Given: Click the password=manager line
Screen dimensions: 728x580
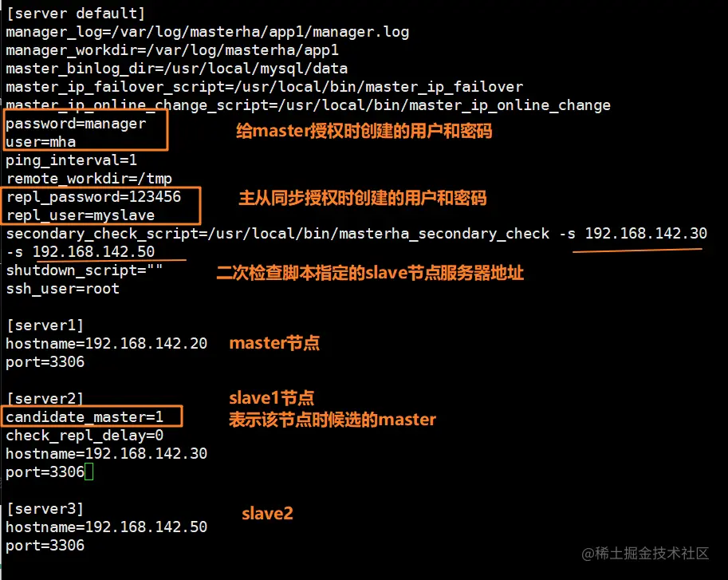Looking at the screenshot, I should [76, 124].
